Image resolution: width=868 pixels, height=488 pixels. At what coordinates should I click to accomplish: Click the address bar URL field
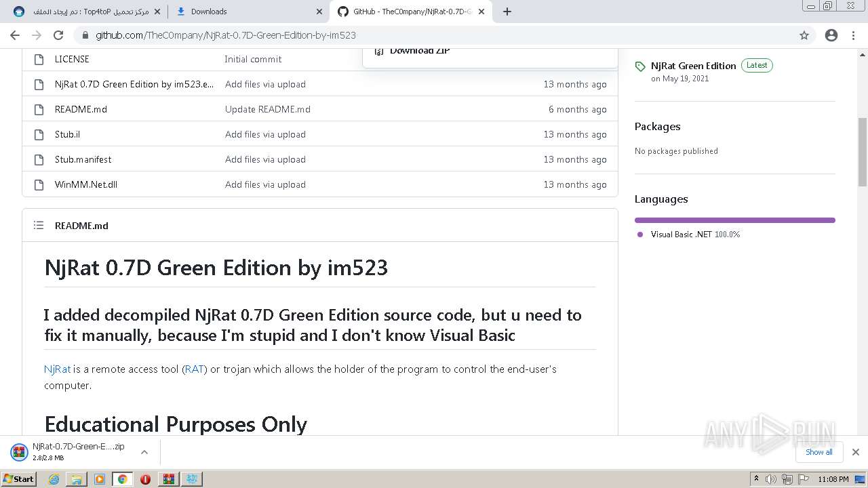(x=434, y=35)
